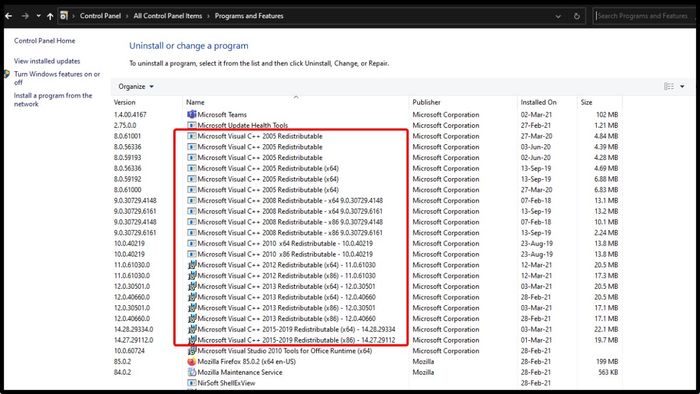Click the 1.21 MB size value
This screenshot has width=700, height=394.
(606, 125)
